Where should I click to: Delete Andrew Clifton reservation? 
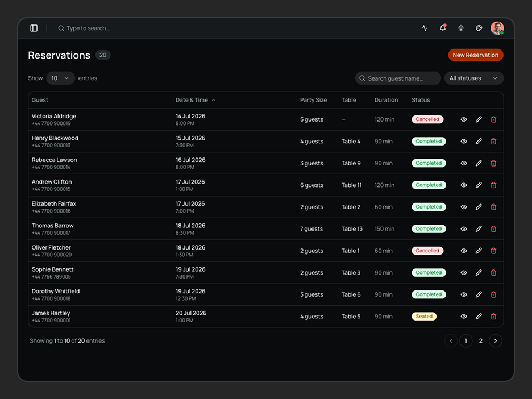coord(494,185)
